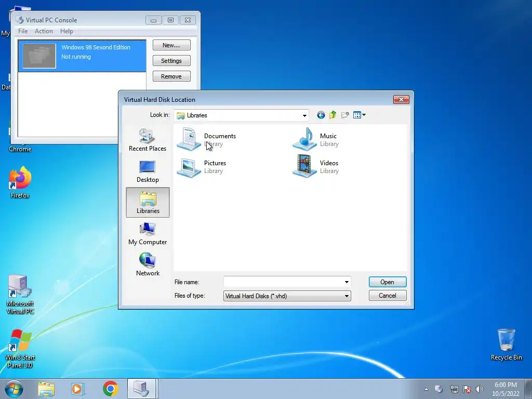
Task: Select Desktop in the places sidebar
Action: (x=148, y=171)
